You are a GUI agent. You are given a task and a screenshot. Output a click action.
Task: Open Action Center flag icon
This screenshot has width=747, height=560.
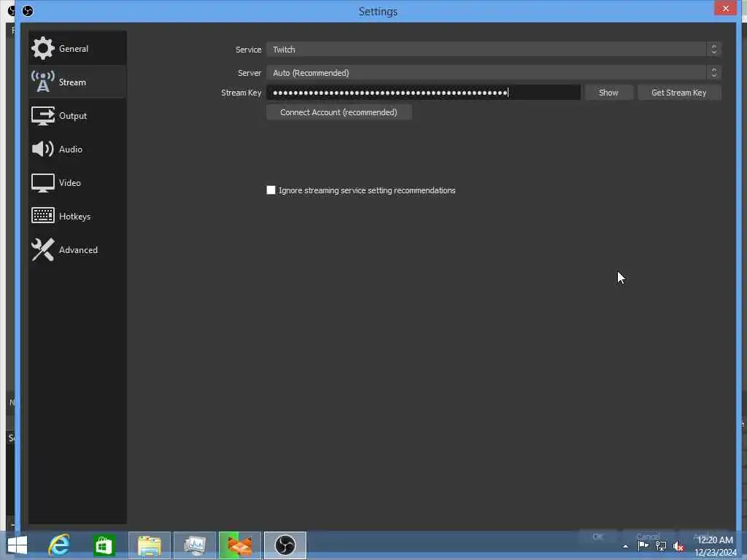click(643, 545)
